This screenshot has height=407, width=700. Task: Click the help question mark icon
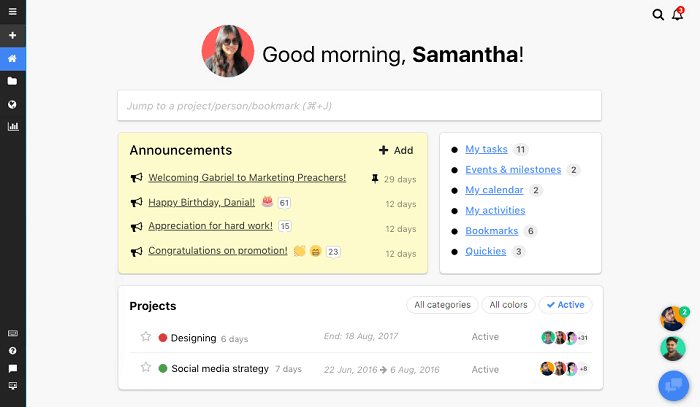click(13, 351)
